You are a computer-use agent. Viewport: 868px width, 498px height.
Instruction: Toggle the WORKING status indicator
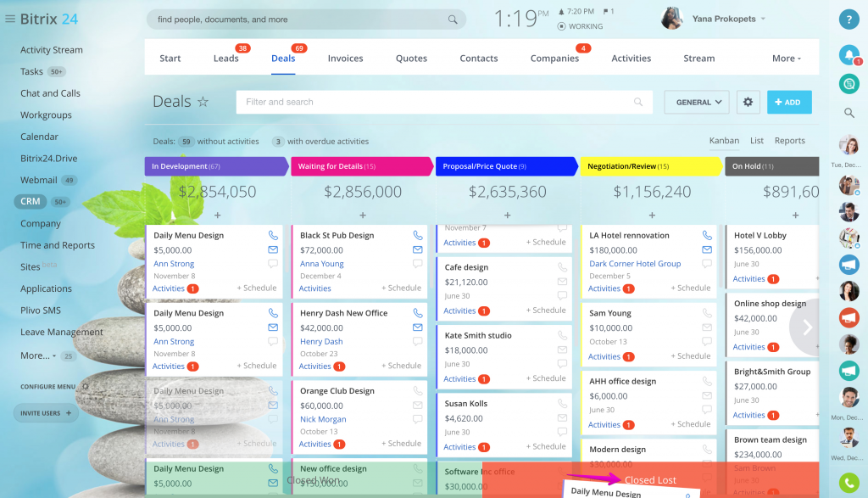pyautogui.click(x=580, y=26)
